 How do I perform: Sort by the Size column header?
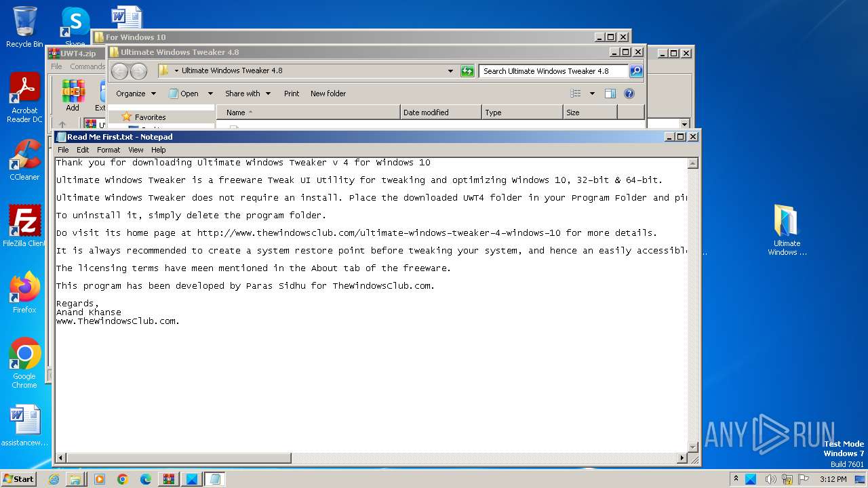590,113
